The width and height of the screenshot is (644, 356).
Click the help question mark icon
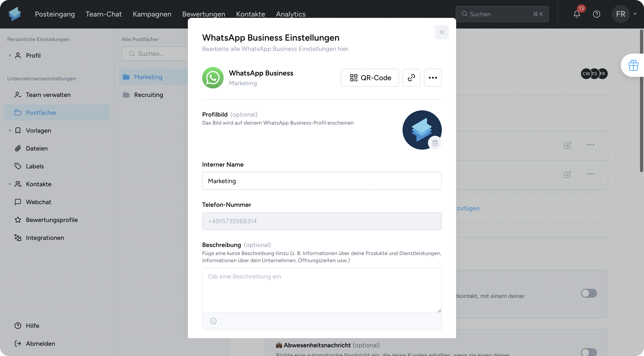[597, 14]
